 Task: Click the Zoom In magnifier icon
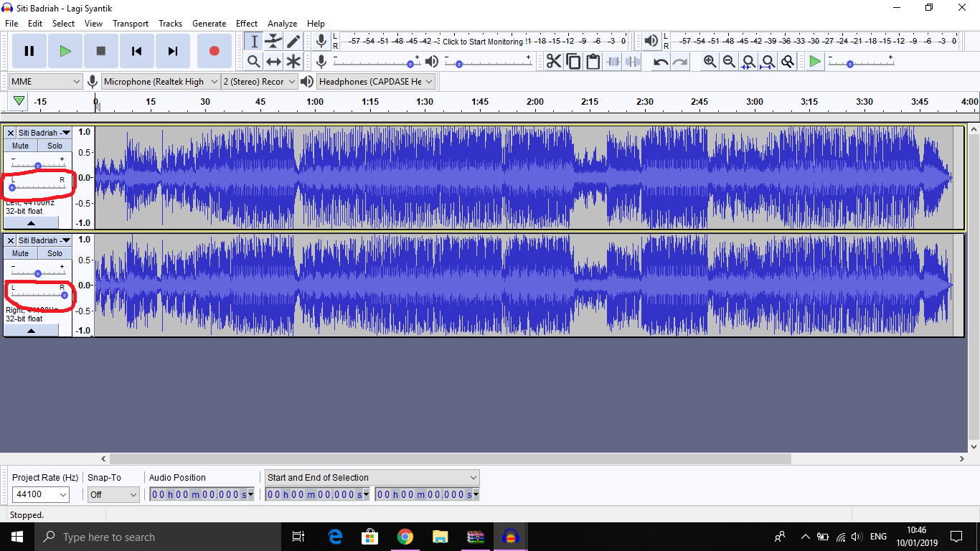pos(710,62)
